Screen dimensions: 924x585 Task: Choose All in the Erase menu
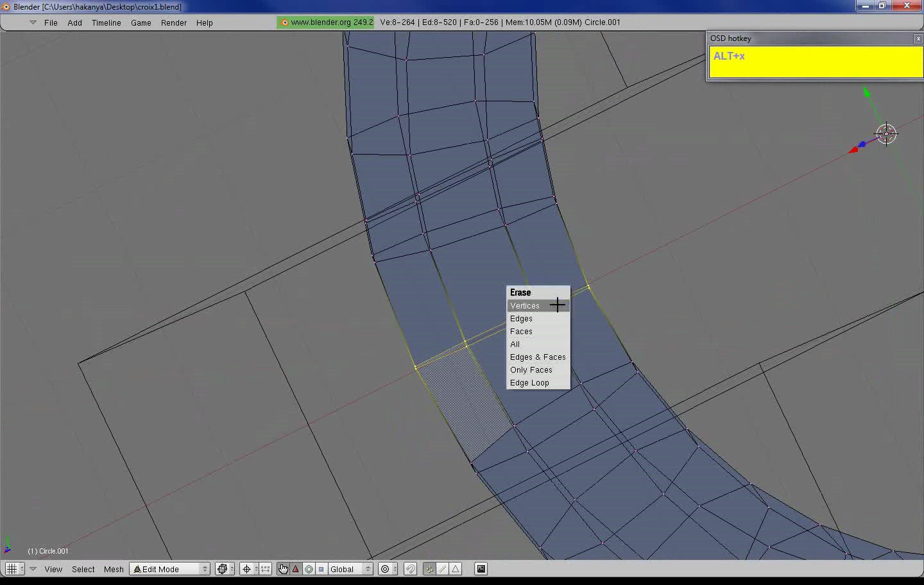pyautogui.click(x=538, y=344)
